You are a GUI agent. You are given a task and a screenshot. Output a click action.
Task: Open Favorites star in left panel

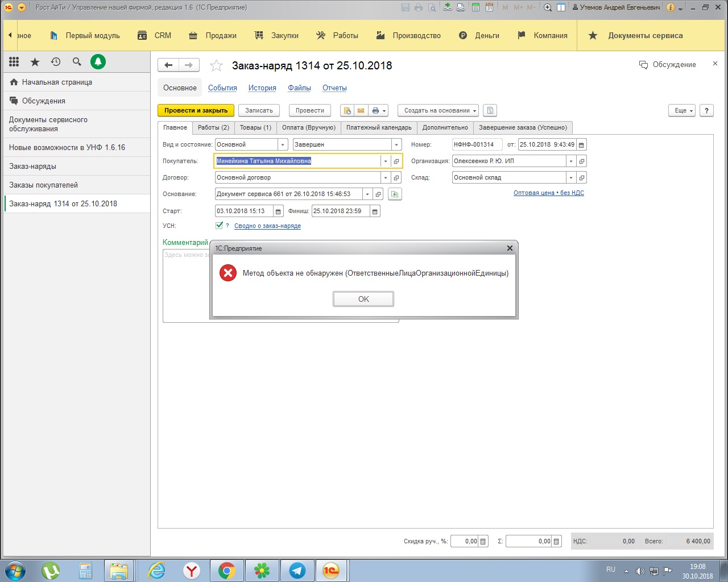pyautogui.click(x=35, y=62)
